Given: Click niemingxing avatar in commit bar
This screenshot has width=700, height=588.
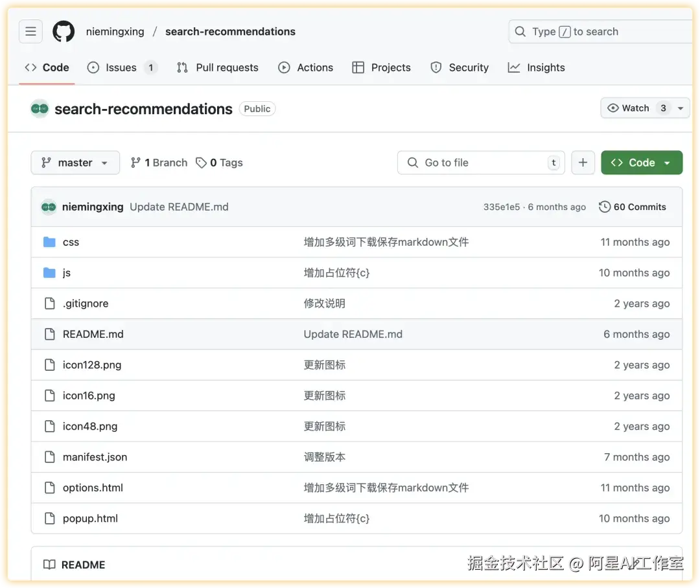Looking at the screenshot, I should coord(49,207).
